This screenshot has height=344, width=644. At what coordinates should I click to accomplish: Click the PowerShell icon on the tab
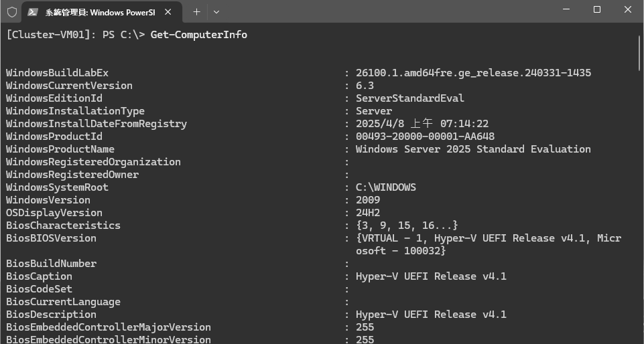(x=33, y=12)
